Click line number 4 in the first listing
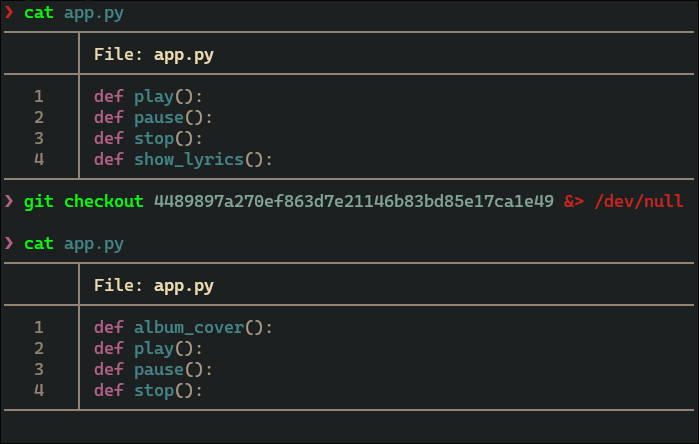699x444 pixels. [39, 160]
